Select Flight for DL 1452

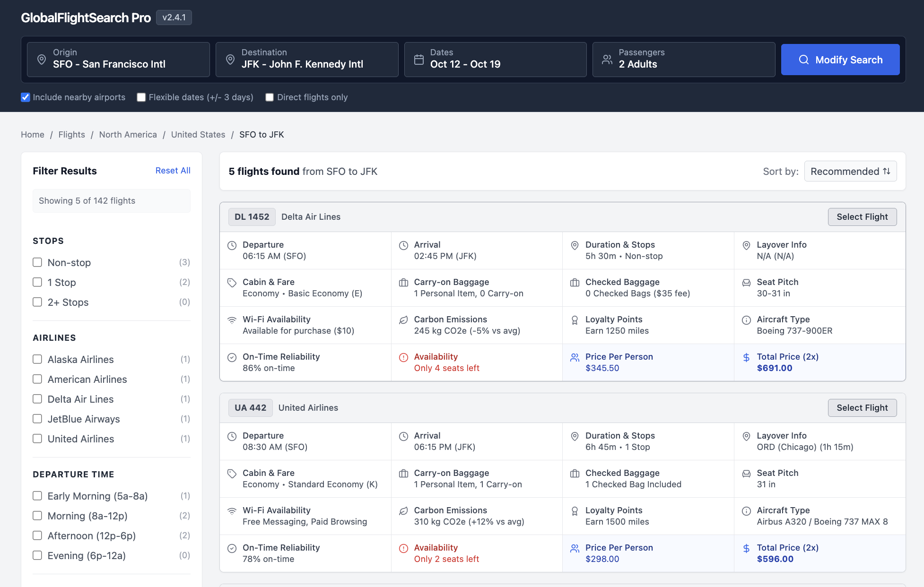point(862,216)
